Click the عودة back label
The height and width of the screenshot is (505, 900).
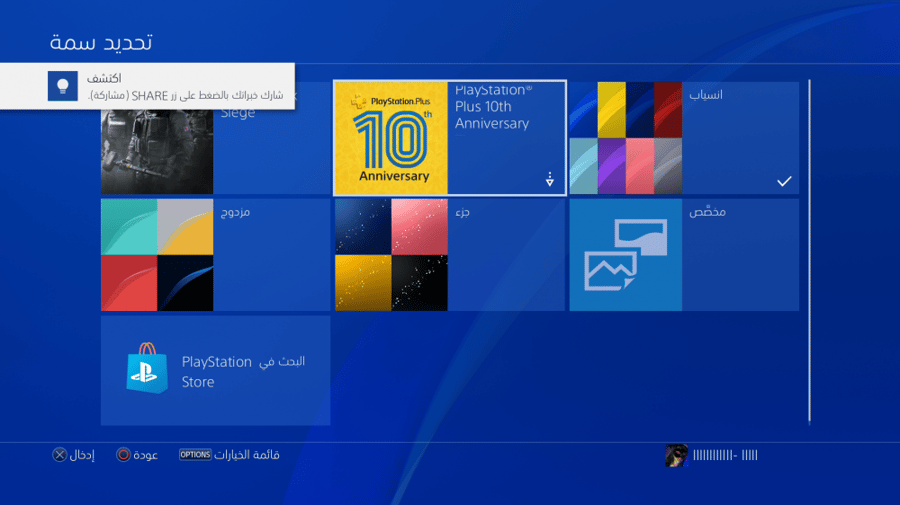pyautogui.click(x=145, y=454)
